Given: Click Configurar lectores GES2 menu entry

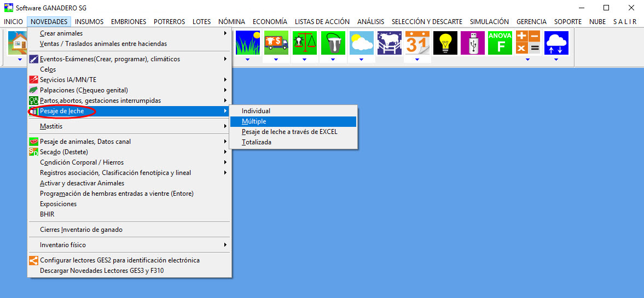Looking at the screenshot, I should pyautogui.click(x=119, y=260).
